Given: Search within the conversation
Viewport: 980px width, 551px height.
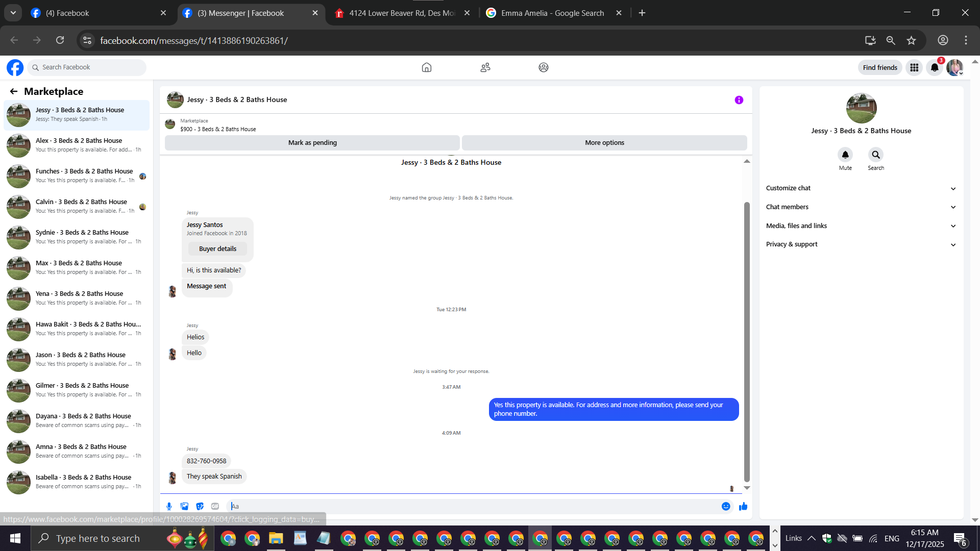Looking at the screenshot, I should [x=875, y=155].
